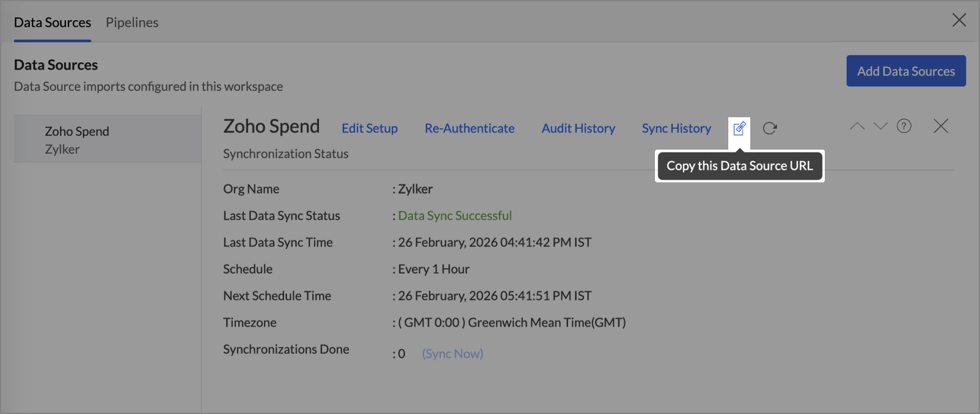Open the Sync History link
Image resolution: width=980 pixels, height=414 pixels.
coord(676,128)
